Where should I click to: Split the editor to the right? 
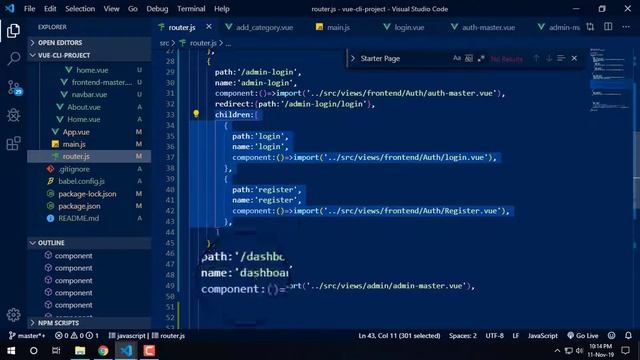[608, 27]
